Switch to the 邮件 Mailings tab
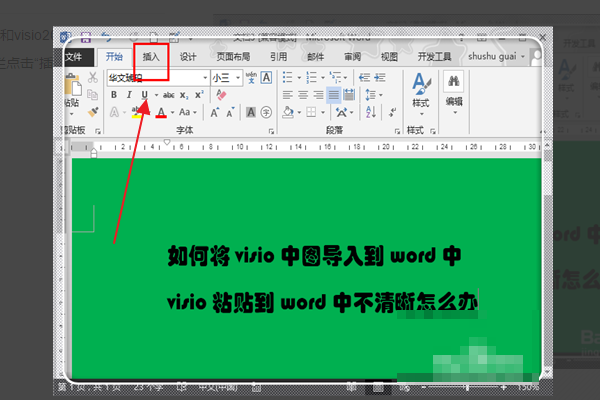 315,57
